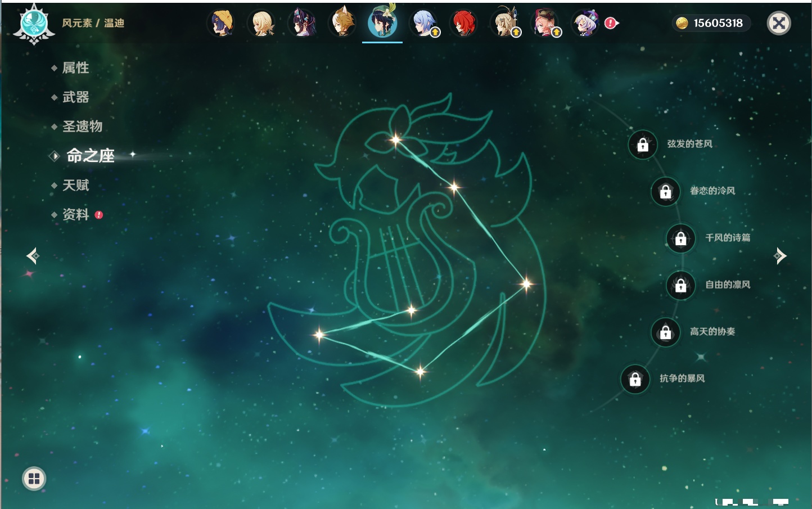This screenshot has height=509, width=812.
Task: Click the constellation star on the hat flower
Action: click(x=396, y=139)
